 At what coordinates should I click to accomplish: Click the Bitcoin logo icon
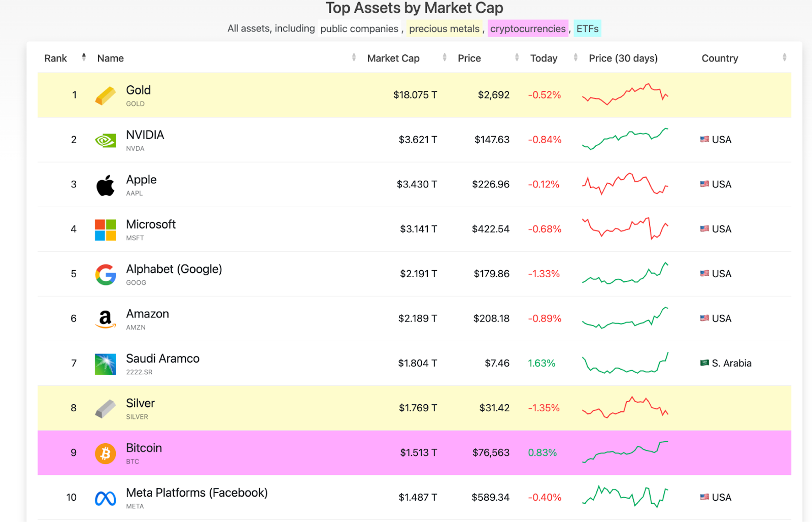106,453
